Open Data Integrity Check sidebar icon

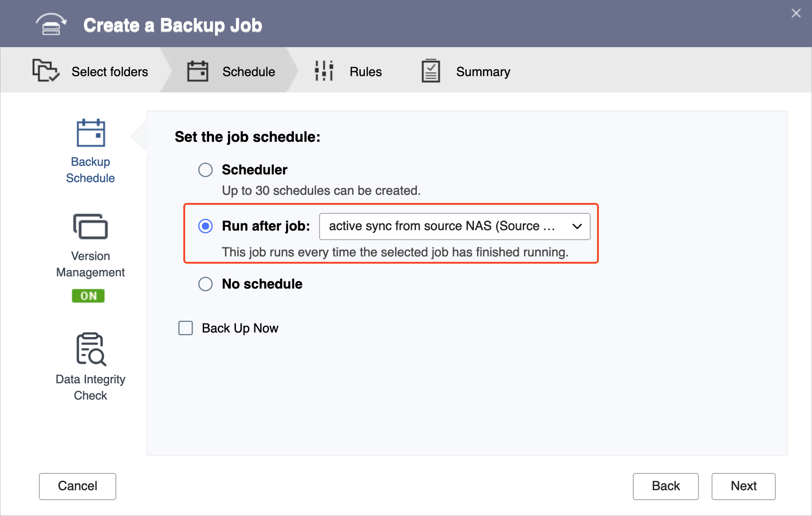(91, 349)
